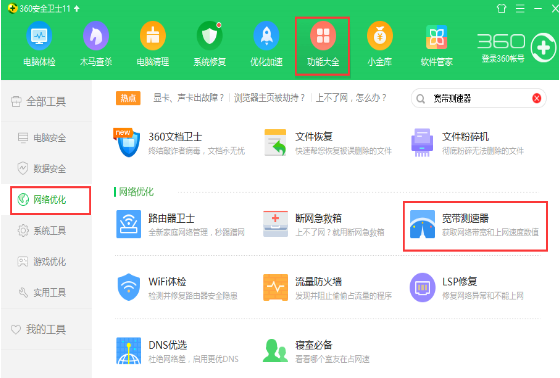The height and width of the screenshot is (378, 560).
Task: Click the 360 account login plus icon
Action: point(543,48)
